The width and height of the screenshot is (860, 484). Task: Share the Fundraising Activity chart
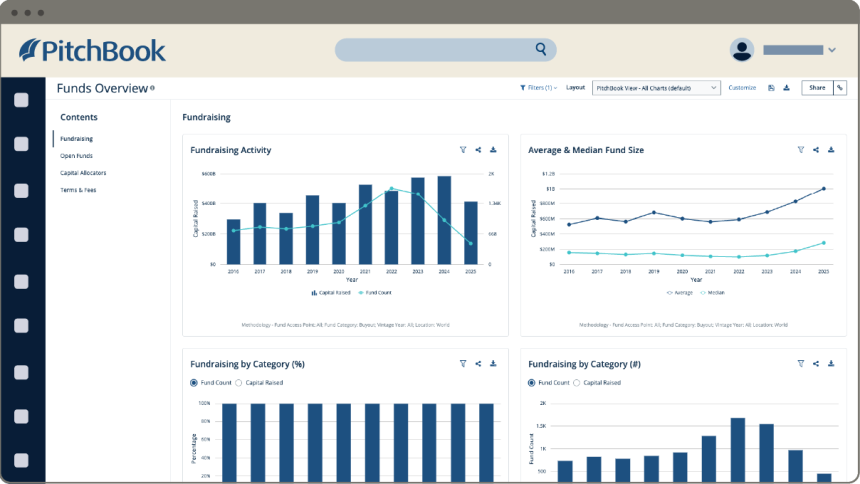[478, 150]
